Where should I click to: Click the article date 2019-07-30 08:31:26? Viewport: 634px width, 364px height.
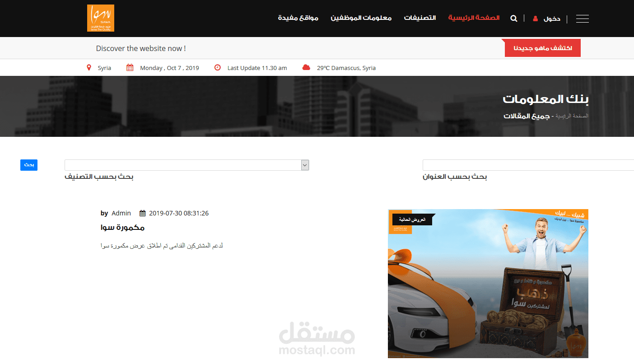179,213
